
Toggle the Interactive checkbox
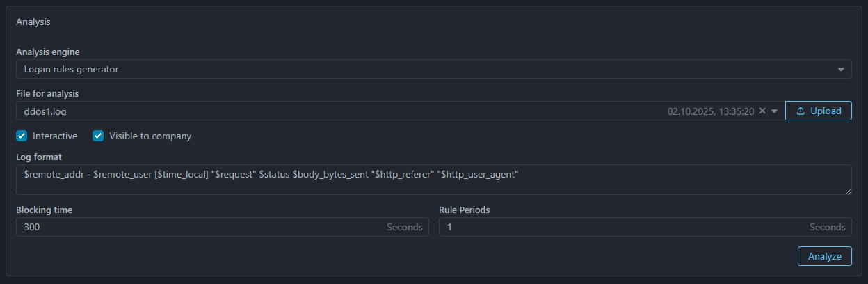click(x=22, y=136)
